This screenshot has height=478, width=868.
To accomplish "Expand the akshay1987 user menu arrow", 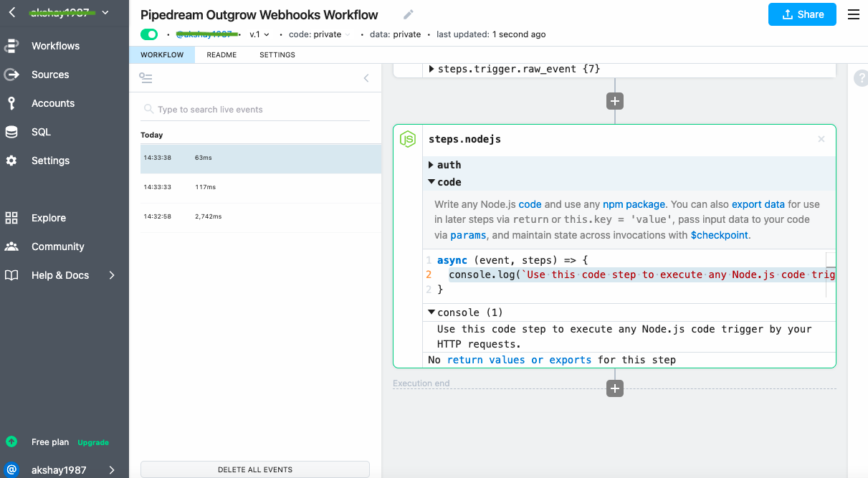I will 112,470.
